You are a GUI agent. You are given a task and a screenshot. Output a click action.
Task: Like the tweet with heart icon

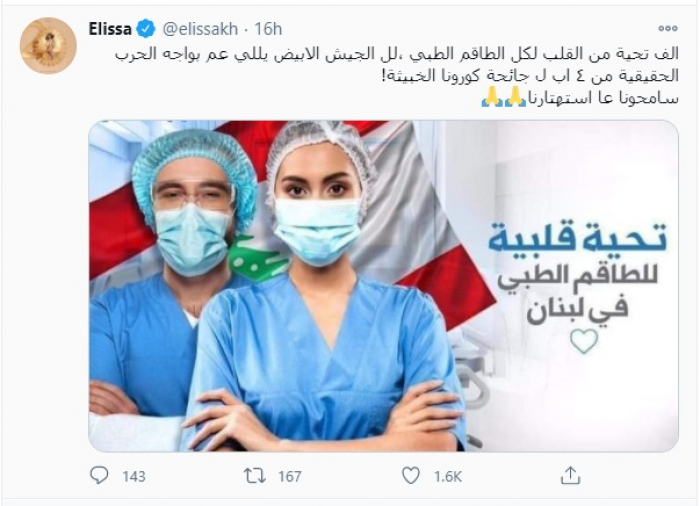(411, 476)
